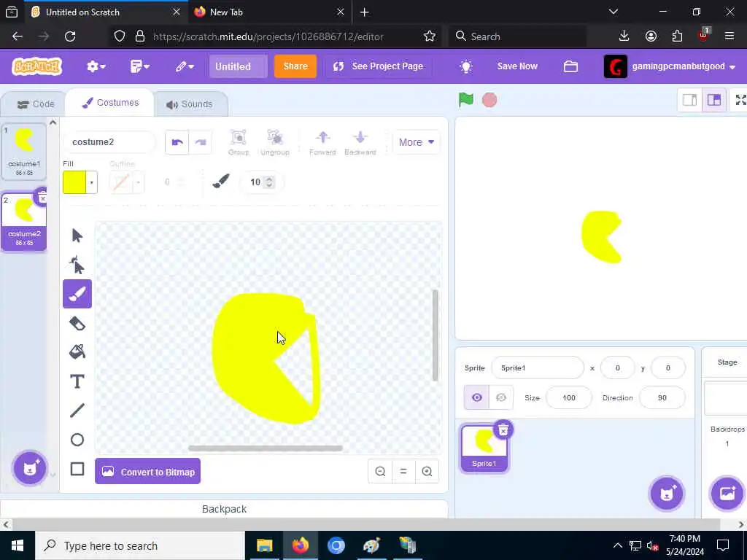Screen dimensions: 747x560
Task: Click the red stop button
Action: click(x=489, y=100)
